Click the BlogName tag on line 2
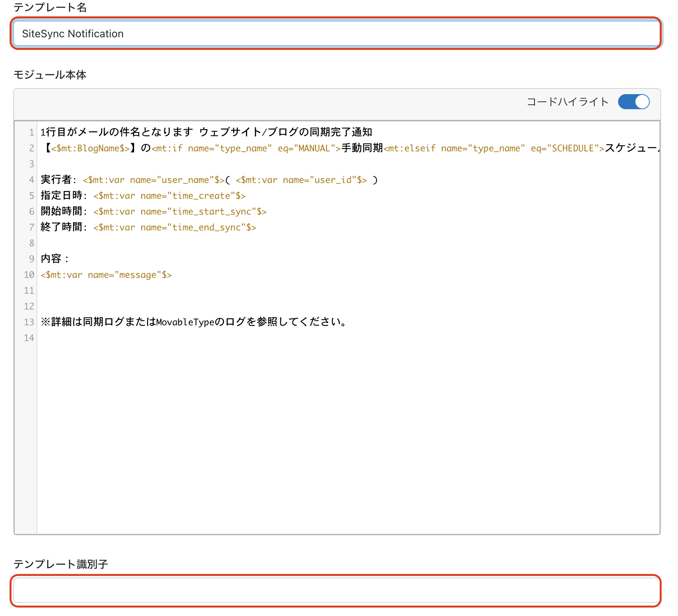678x616 pixels. [90, 148]
